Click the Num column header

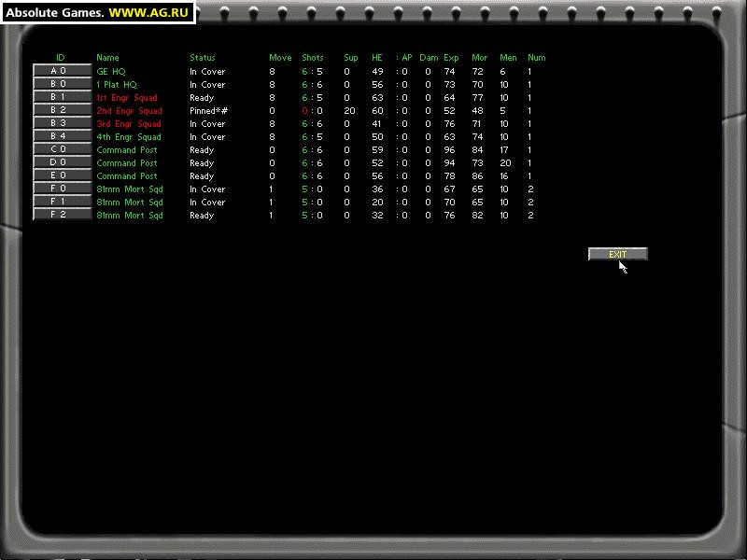coord(536,58)
